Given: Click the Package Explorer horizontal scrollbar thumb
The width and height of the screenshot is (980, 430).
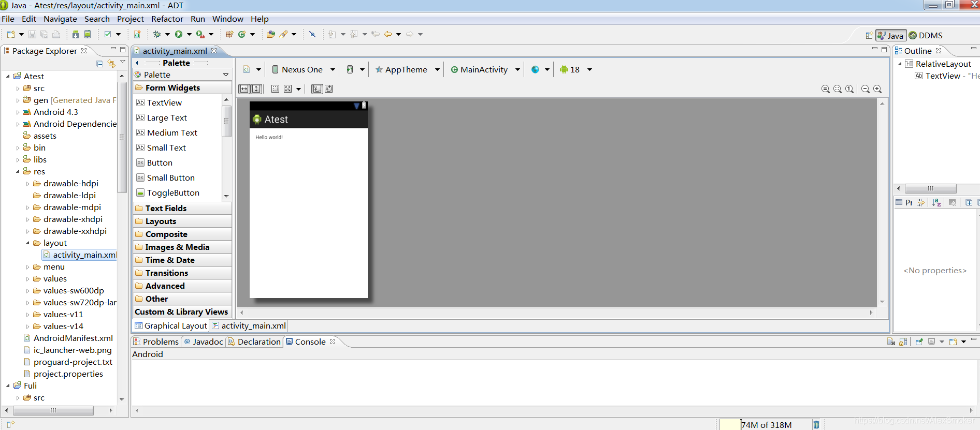Looking at the screenshot, I should click(53, 410).
